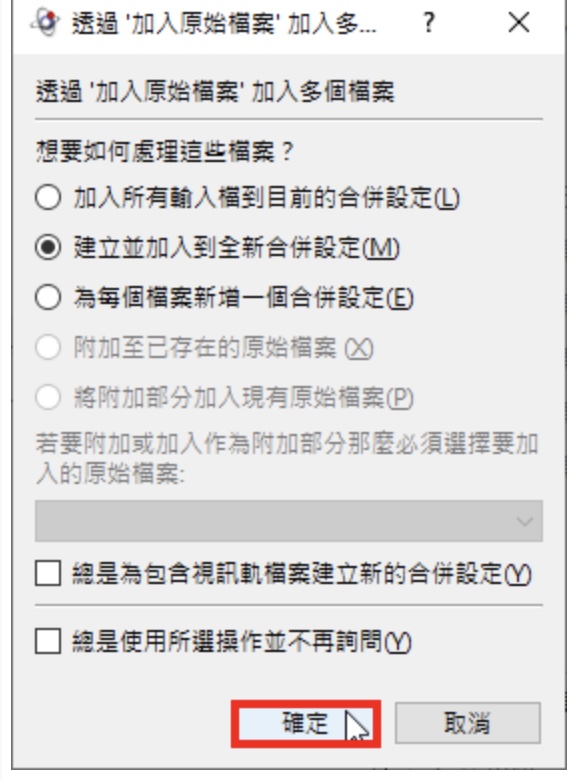Click heading 透過 '加入原始檔案' 加入多個檔案

pos(215,93)
